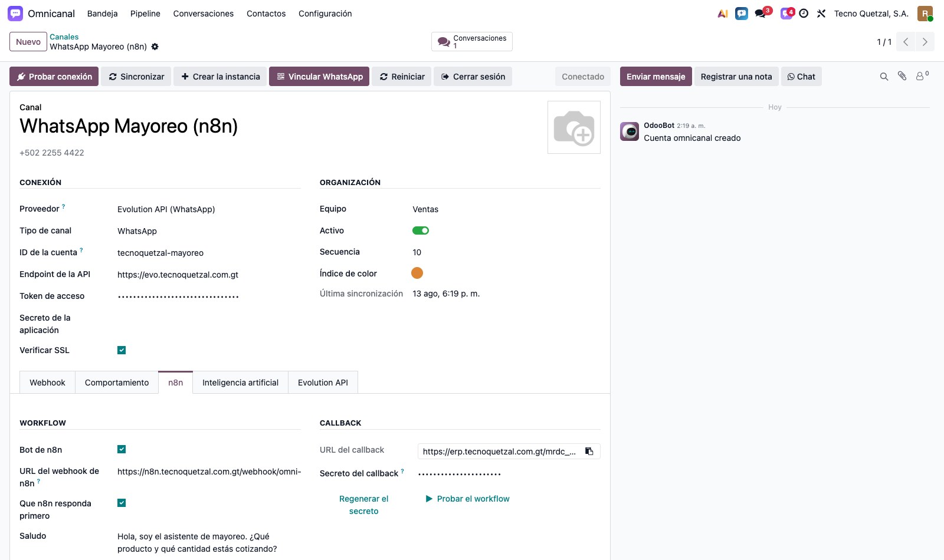The width and height of the screenshot is (944, 560).
Task: Toggle Que n8n responda primero checkbox
Action: (122, 503)
